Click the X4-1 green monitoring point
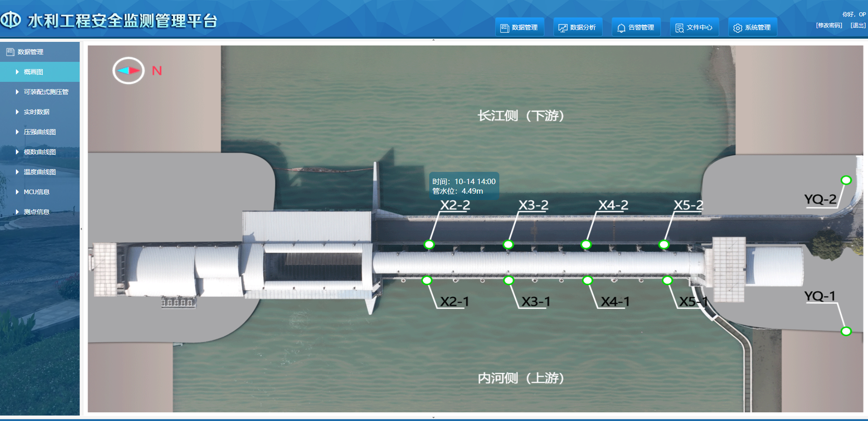Screen dimensions: 868x421 [x=588, y=281]
